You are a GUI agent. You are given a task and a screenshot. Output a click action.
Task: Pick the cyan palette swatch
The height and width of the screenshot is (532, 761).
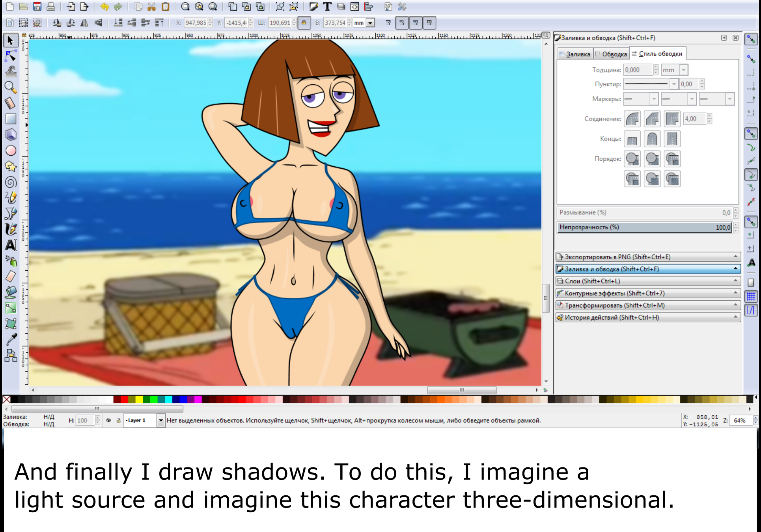(x=168, y=400)
